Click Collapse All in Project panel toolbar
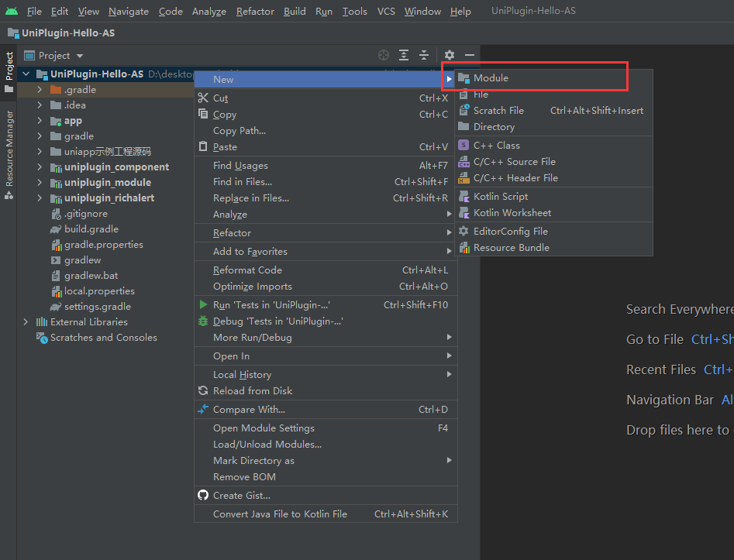Image resolution: width=734 pixels, height=560 pixels. [x=424, y=55]
